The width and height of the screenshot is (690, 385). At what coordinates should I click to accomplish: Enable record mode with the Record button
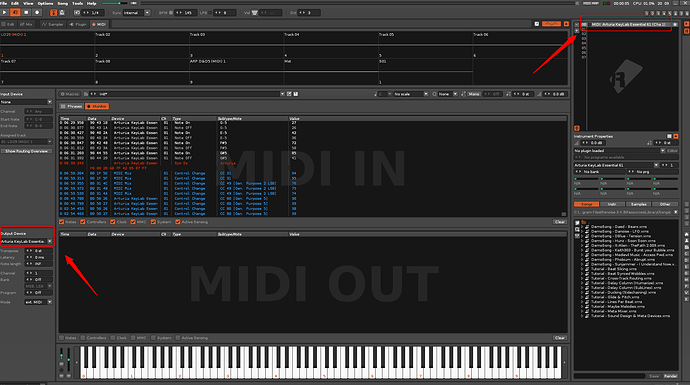coord(37,13)
